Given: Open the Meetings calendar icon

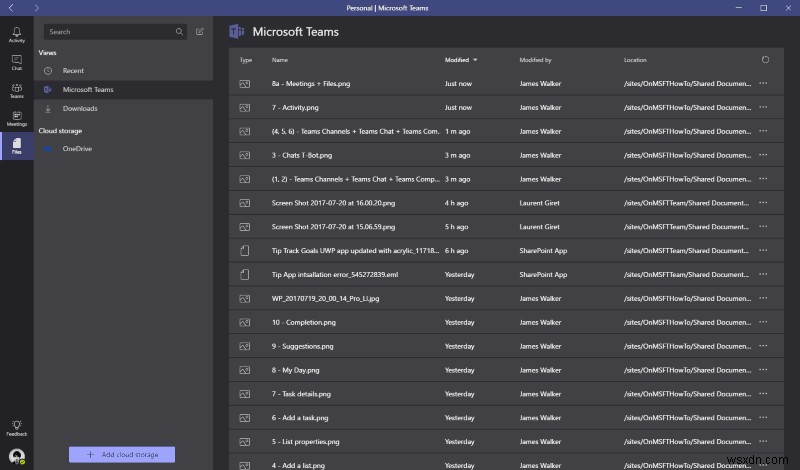Looking at the screenshot, I should click(16, 118).
